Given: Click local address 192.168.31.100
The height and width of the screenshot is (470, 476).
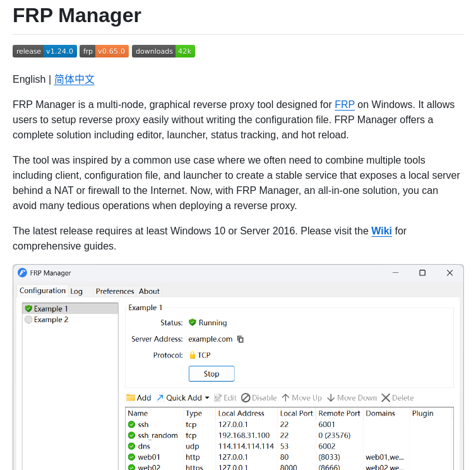Looking at the screenshot, I should tap(244, 435).
